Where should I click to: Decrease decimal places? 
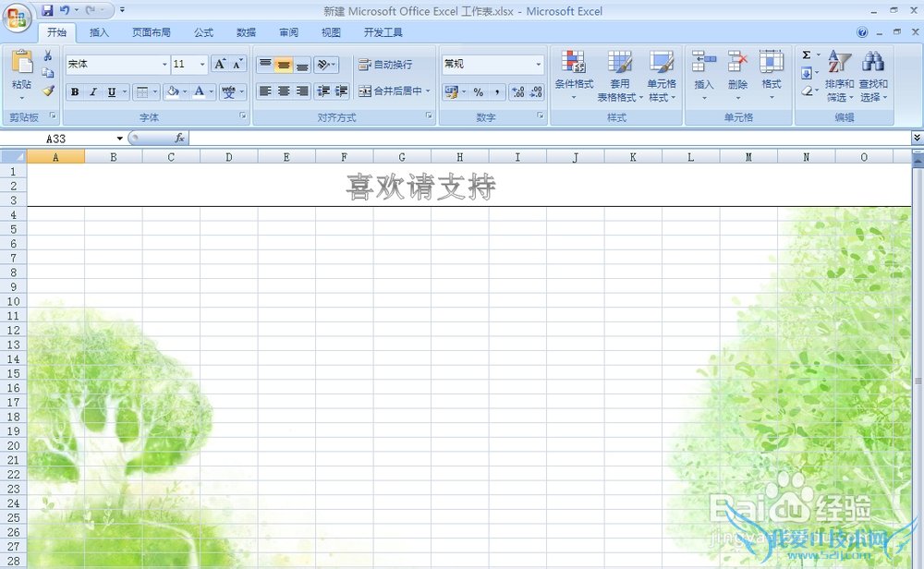click(x=536, y=91)
